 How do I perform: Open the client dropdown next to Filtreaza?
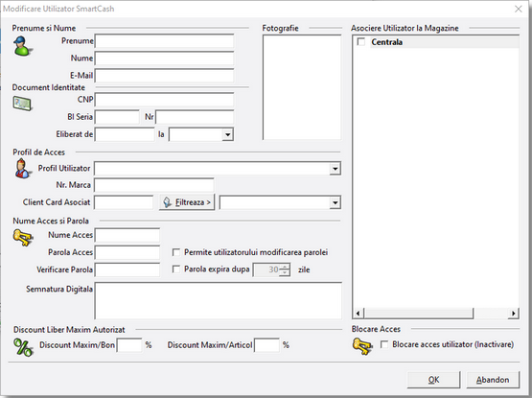(335, 202)
